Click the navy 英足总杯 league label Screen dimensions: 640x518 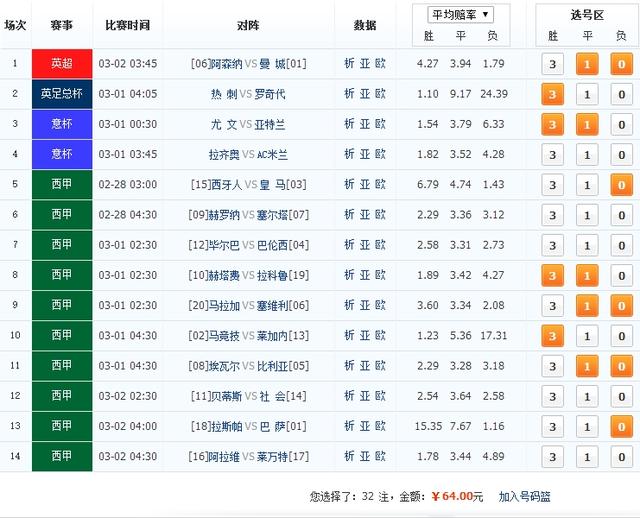tap(62, 94)
